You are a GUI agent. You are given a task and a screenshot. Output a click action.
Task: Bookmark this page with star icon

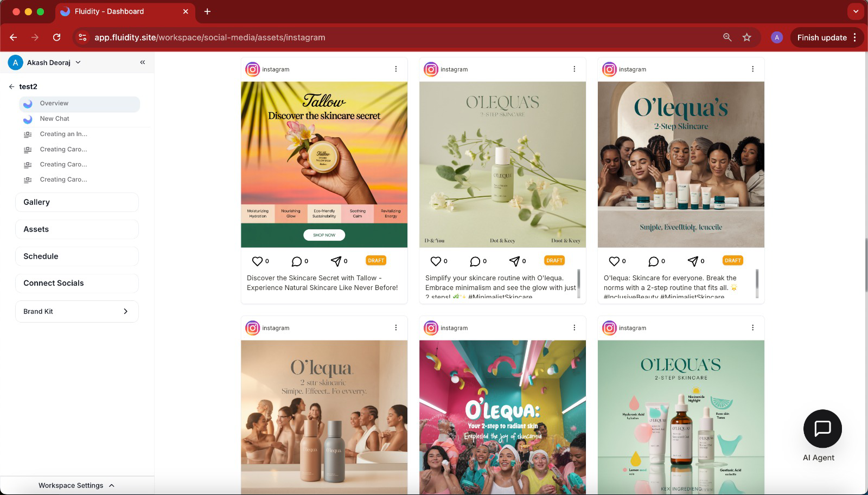pos(747,37)
